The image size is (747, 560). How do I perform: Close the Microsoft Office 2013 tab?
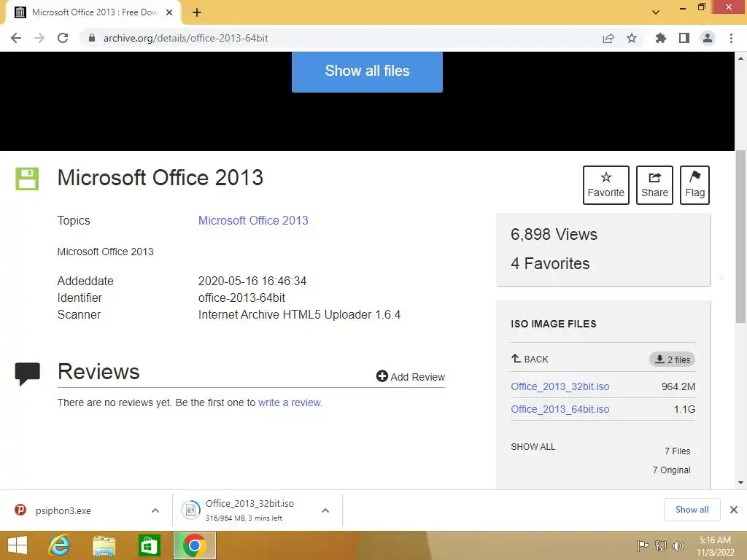point(169,12)
